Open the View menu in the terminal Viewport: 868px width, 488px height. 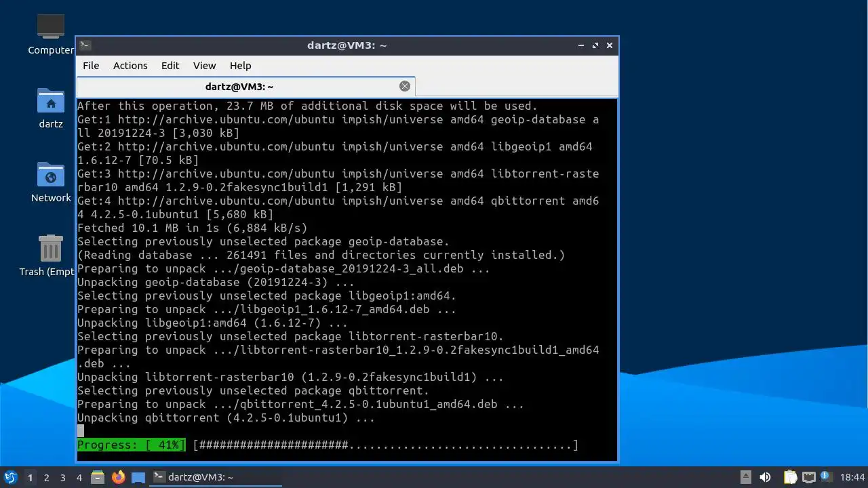click(204, 66)
